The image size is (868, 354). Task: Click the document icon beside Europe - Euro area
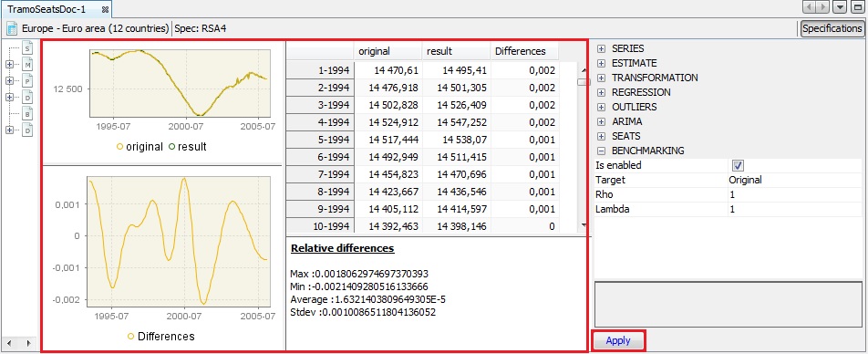pyautogui.click(x=12, y=28)
